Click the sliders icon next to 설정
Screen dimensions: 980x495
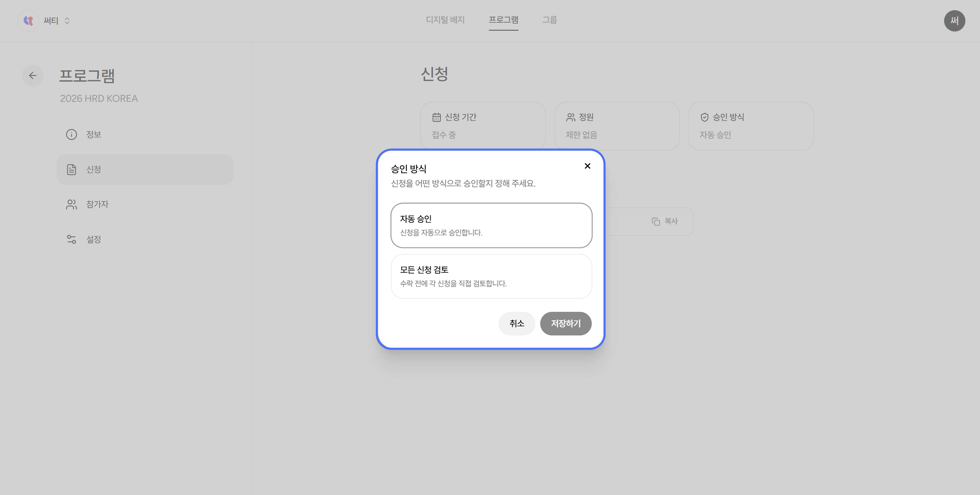(72, 239)
